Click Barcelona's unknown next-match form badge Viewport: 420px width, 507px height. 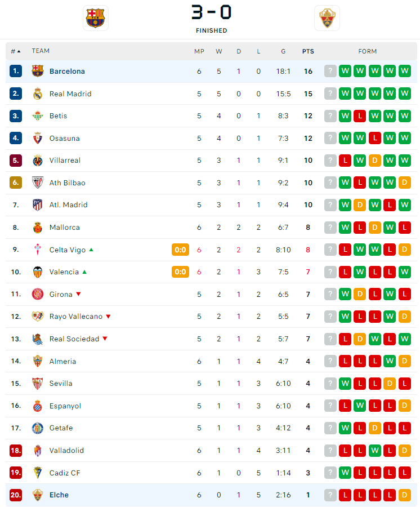pyautogui.click(x=330, y=72)
